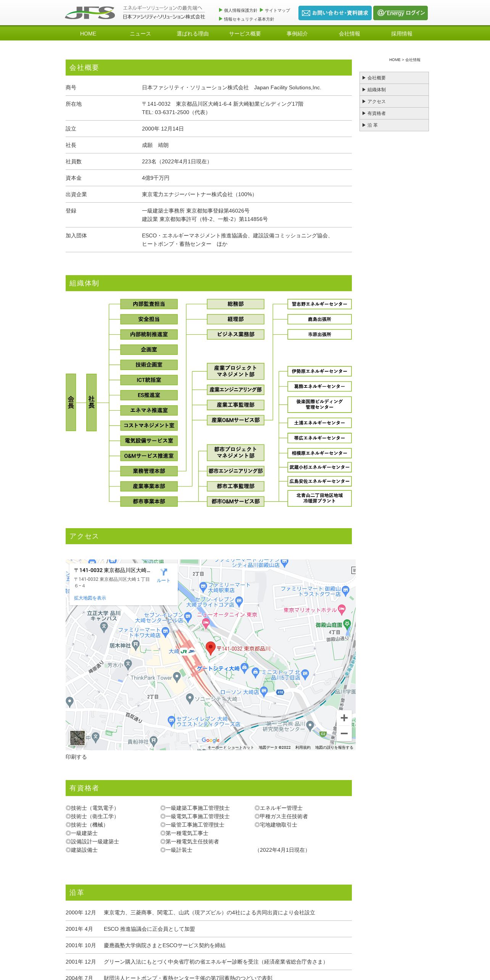Screen dimensions: 490x980
Task: Open 選ばれる理由 menu item
Action: click(193, 34)
